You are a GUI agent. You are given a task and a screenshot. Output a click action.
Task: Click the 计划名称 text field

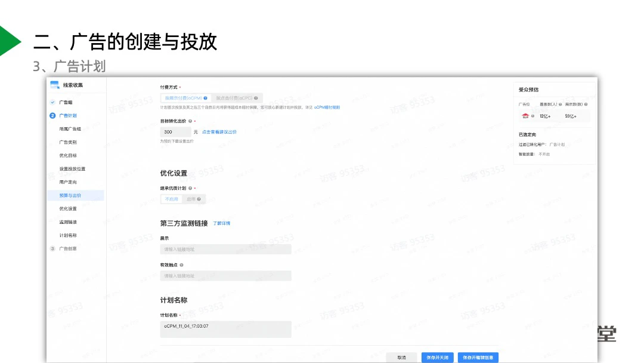pos(225,329)
